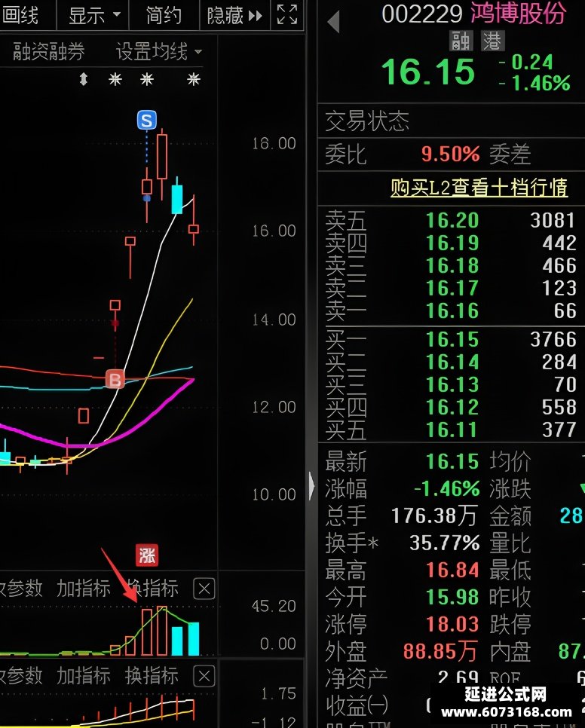585x728 pixels.
Task: Click the red 涨 badge under chart
Action: click(147, 555)
